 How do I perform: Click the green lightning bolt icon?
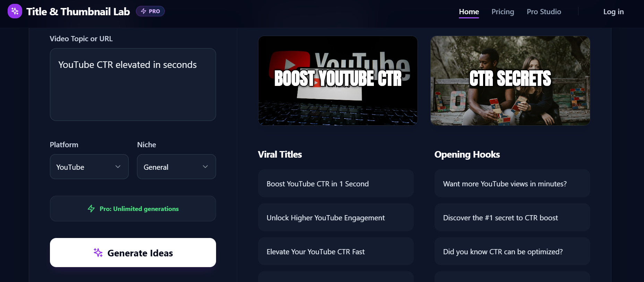pyautogui.click(x=91, y=209)
